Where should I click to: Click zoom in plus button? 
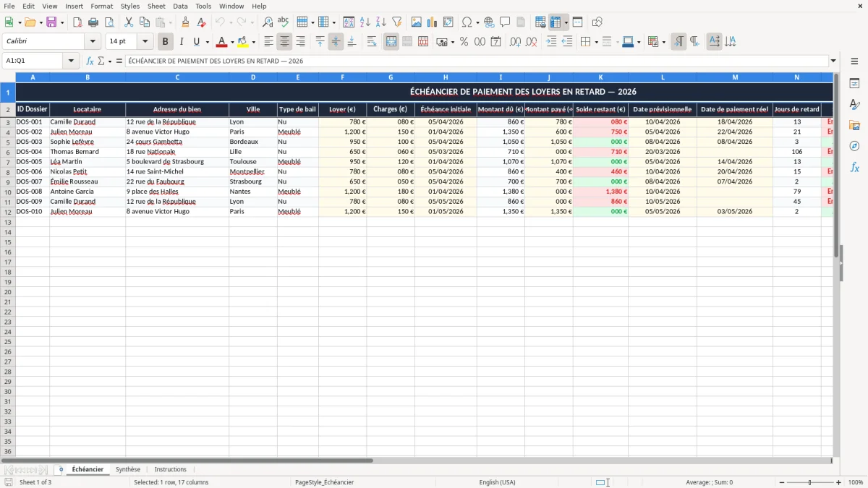(x=839, y=482)
